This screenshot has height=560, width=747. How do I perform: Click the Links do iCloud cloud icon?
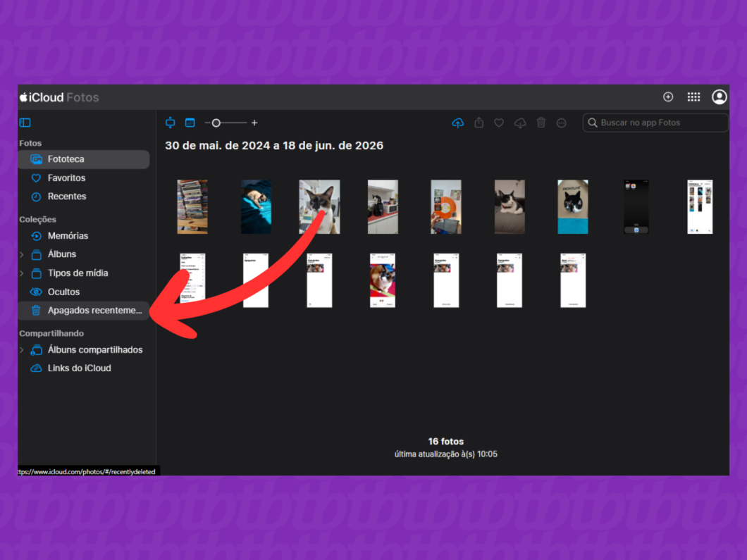36,368
